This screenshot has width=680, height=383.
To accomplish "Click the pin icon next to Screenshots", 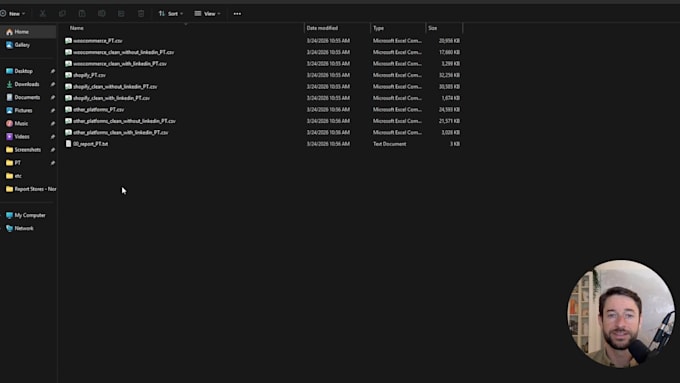I will [52, 150].
